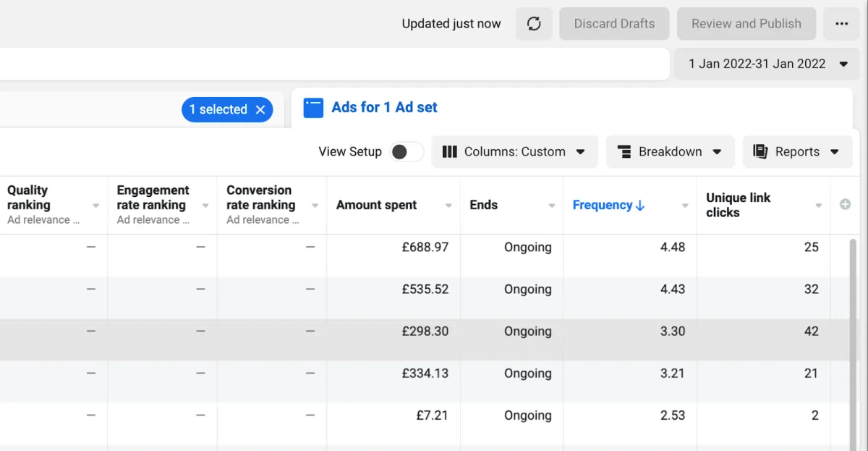Open the Reports dropdown

pos(797,151)
